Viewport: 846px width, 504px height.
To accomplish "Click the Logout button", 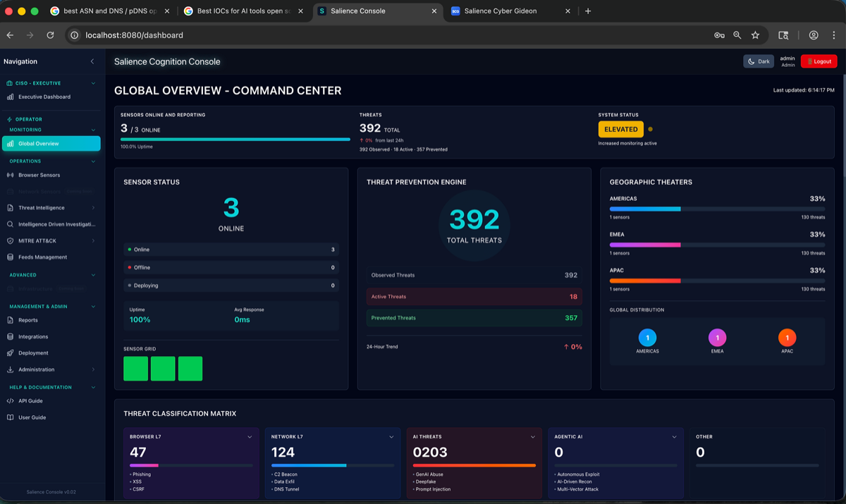I will 819,61.
